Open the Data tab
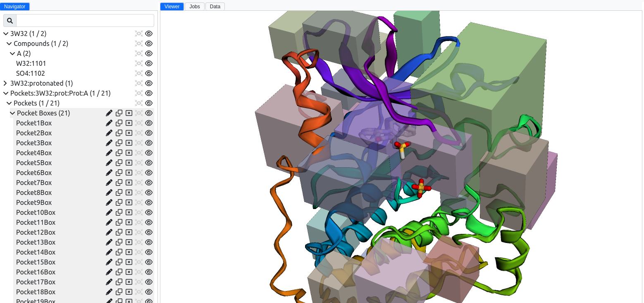The image size is (644, 303). (215, 6)
